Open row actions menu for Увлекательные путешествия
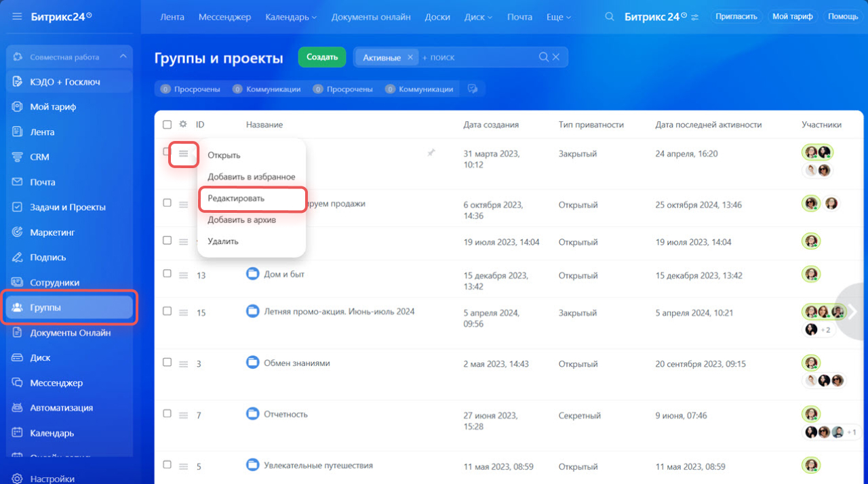 (183, 466)
